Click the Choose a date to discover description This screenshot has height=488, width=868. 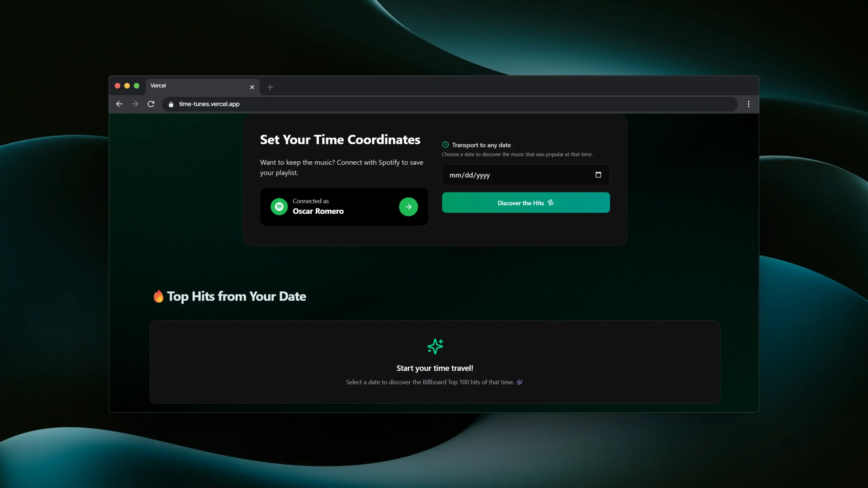tap(517, 155)
